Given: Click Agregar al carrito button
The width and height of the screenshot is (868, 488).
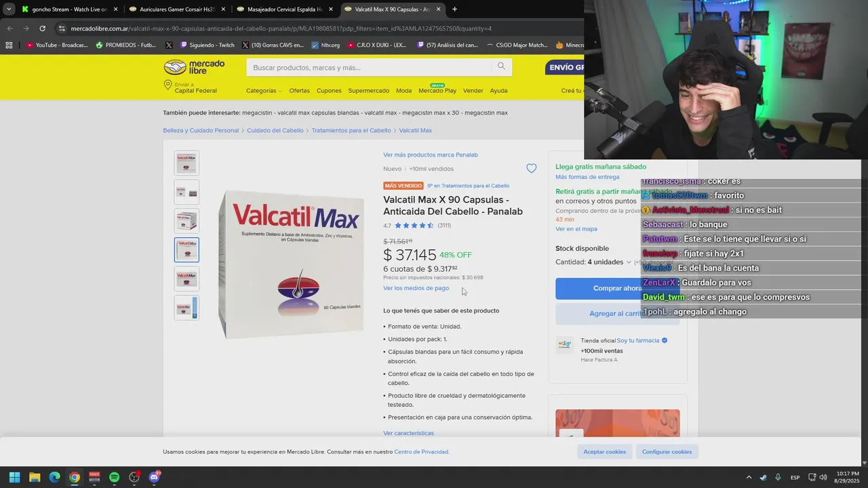Looking at the screenshot, I should pyautogui.click(x=617, y=314).
